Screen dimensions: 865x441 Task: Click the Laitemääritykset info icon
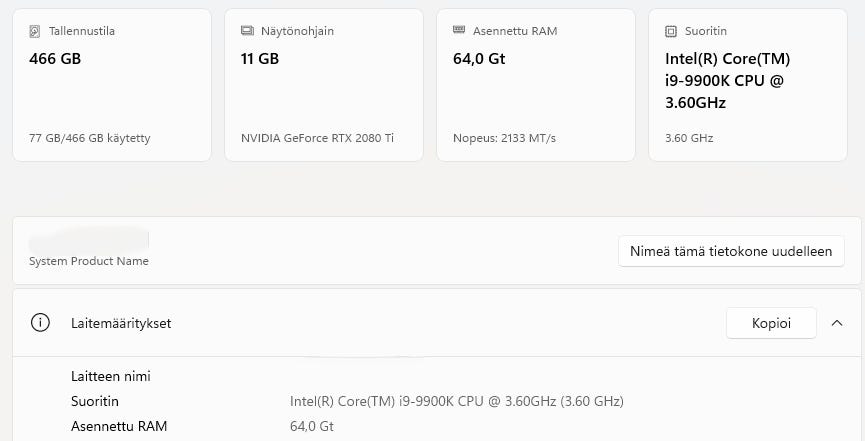40,323
